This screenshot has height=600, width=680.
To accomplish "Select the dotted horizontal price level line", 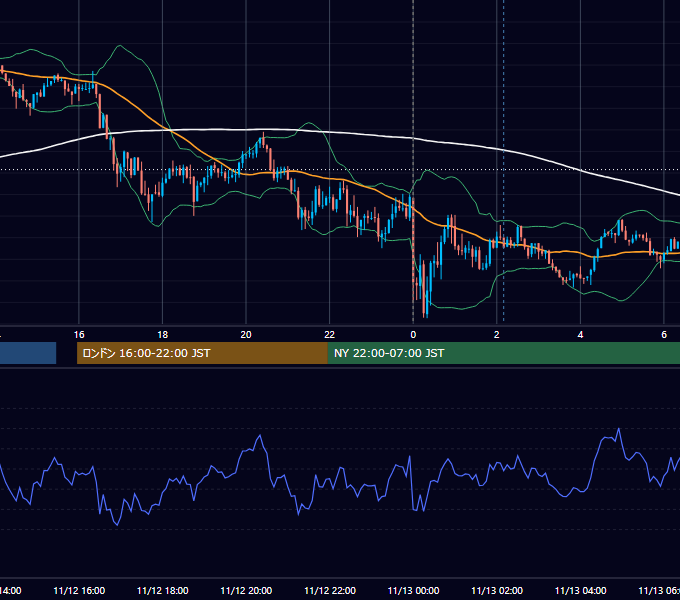I will [340, 170].
